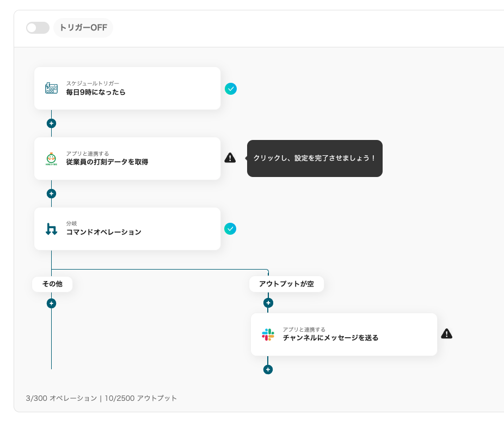Image resolution: width=504 pixels, height=421 pixels.
Task: Click warning icon beside チャンネルにメッセージを送る
Action: tap(447, 334)
